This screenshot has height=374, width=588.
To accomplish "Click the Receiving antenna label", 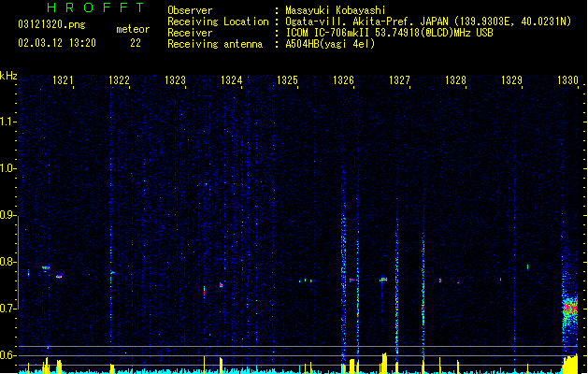I will (215, 44).
